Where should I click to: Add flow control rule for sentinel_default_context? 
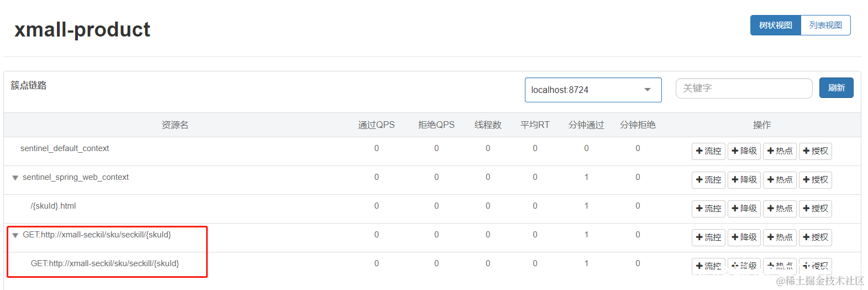coord(708,151)
